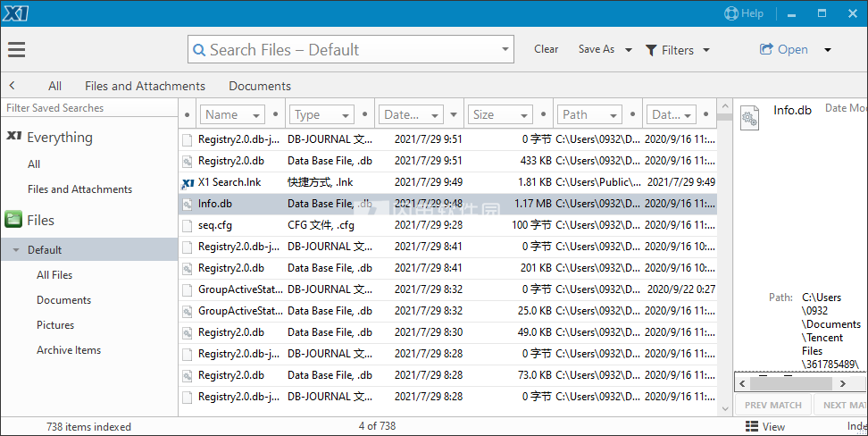Viewport: 868px width, 436px height.
Task: Click the dot after Path column
Action: tap(633, 114)
